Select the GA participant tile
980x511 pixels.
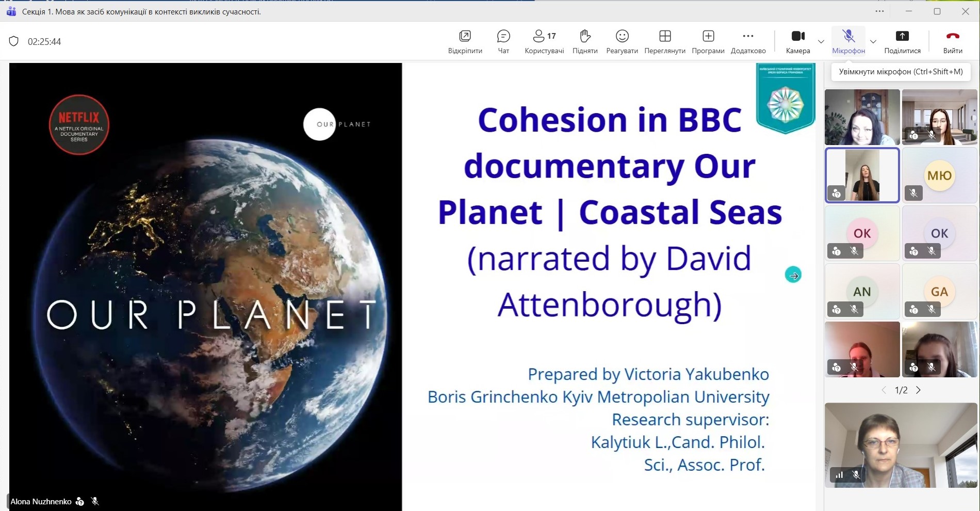939,292
